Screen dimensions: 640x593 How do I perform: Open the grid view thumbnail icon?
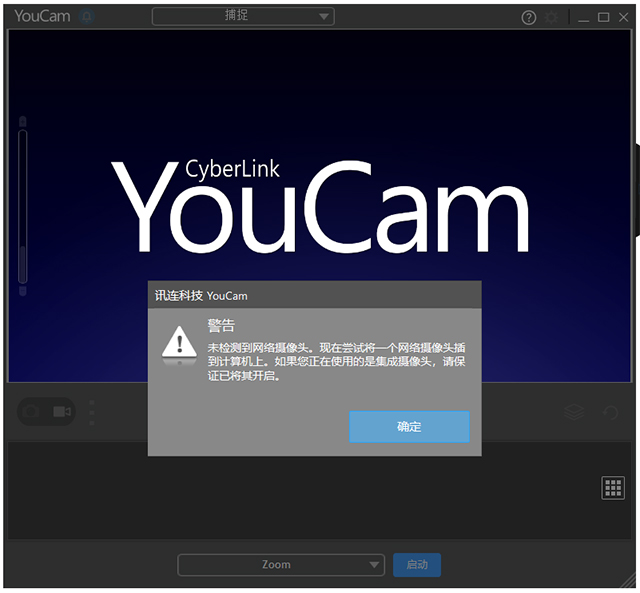[613, 488]
